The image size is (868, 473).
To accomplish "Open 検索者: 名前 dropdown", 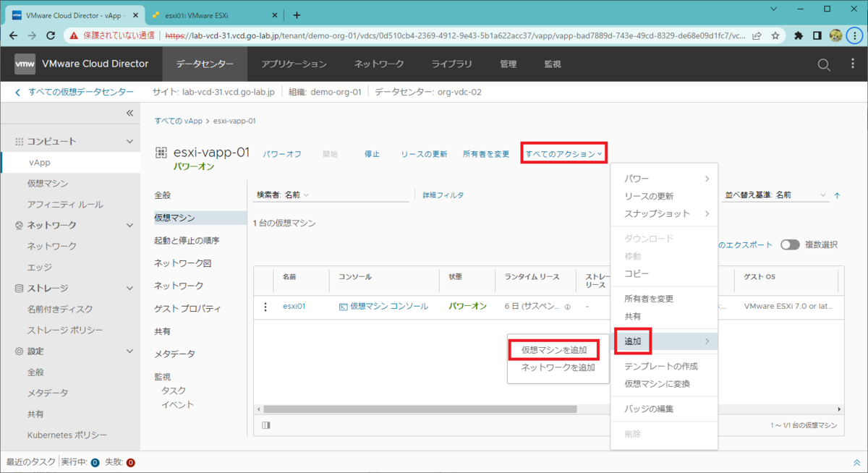I will (283, 195).
